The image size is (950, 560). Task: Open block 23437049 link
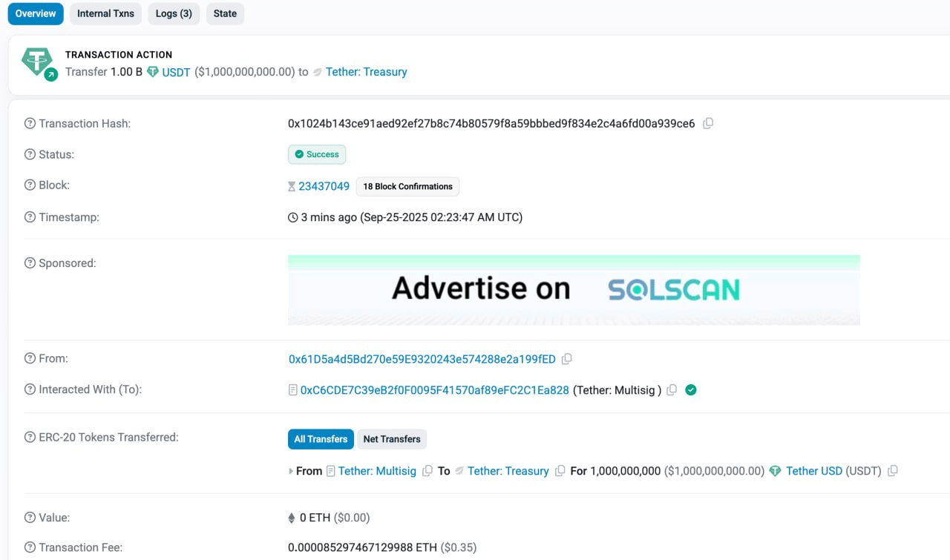point(324,186)
